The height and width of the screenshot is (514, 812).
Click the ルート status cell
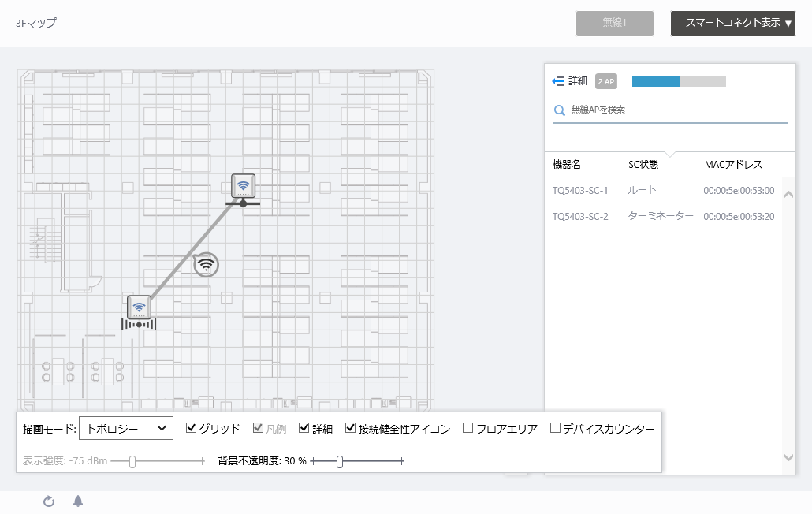[x=643, y=190]
